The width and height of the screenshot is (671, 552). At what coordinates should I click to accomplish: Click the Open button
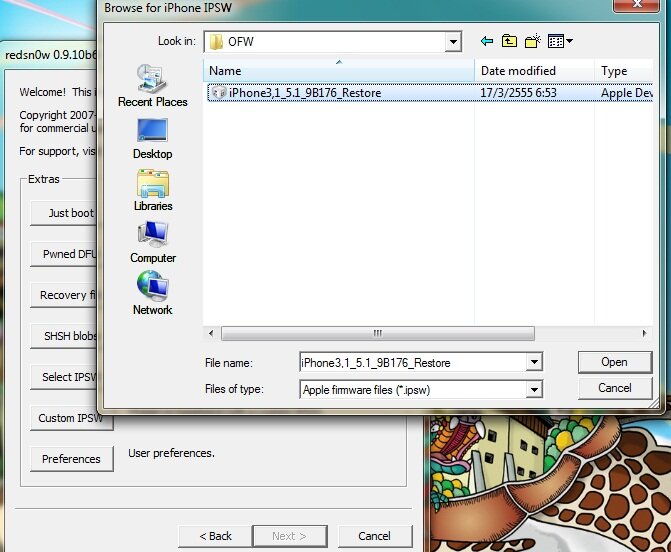click(x=615, y=362)
